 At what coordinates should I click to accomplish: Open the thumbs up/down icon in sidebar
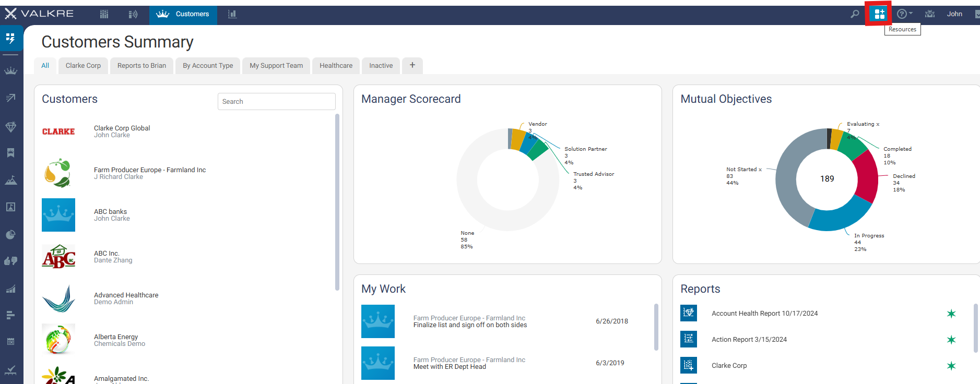pyautogui.click(x=10, y=261)
